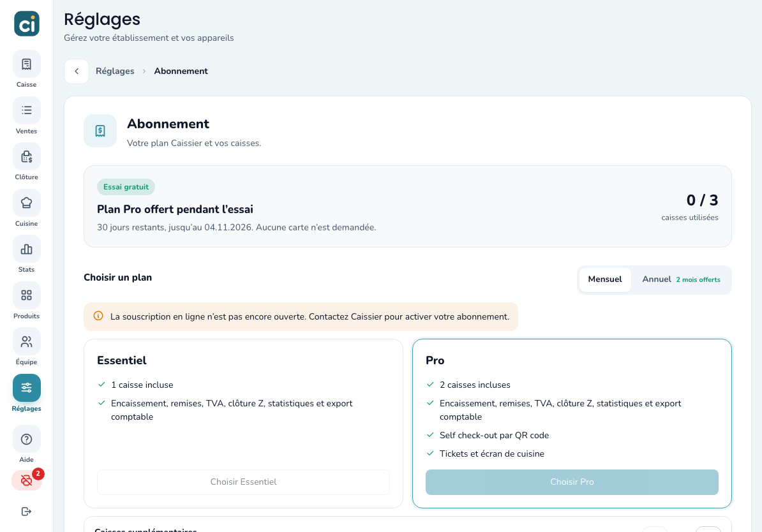Open the Caisse section in the sidebar
762x532 pixels.
tap(27, 64)
